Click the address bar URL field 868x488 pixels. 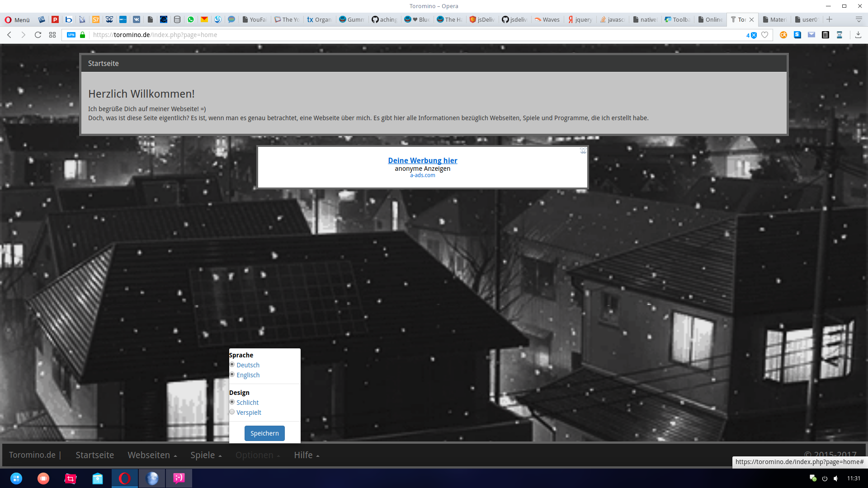coord(362,35)
